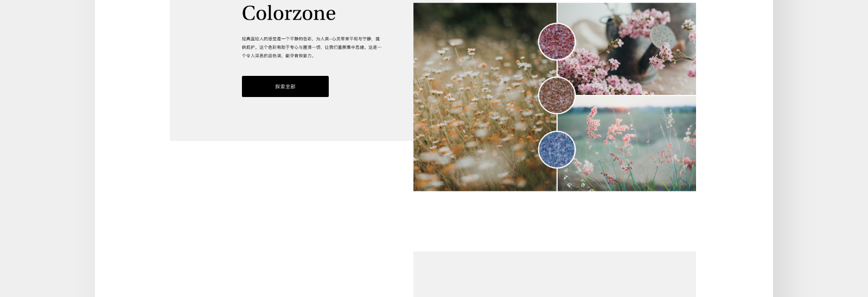Click the letter C of Colorzone title
The width and height of the screenshot is (868, 297).
[x=249, y=13]
